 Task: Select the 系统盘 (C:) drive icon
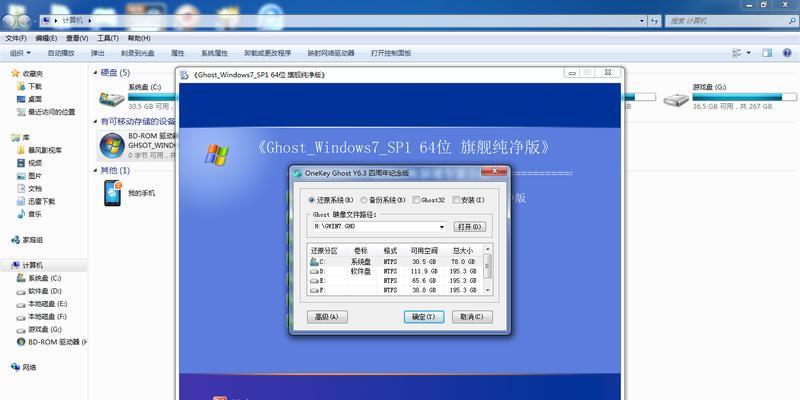coord(111,98)
